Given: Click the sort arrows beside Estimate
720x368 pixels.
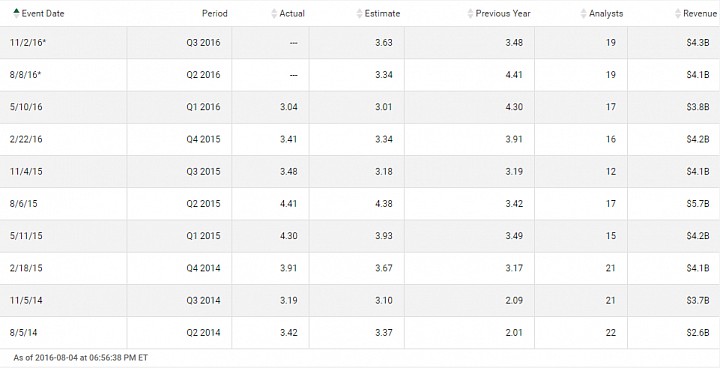Looking at the screenshot, I should point(360,13).
